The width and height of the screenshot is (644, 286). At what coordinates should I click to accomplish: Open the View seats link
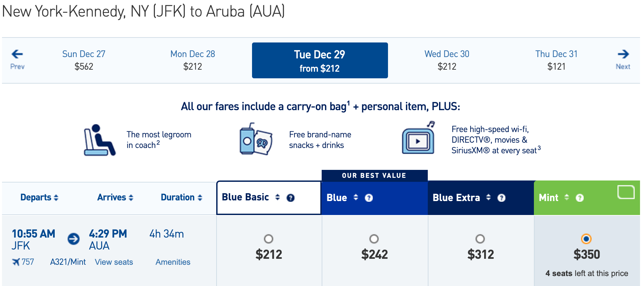(x=114, y=262)
